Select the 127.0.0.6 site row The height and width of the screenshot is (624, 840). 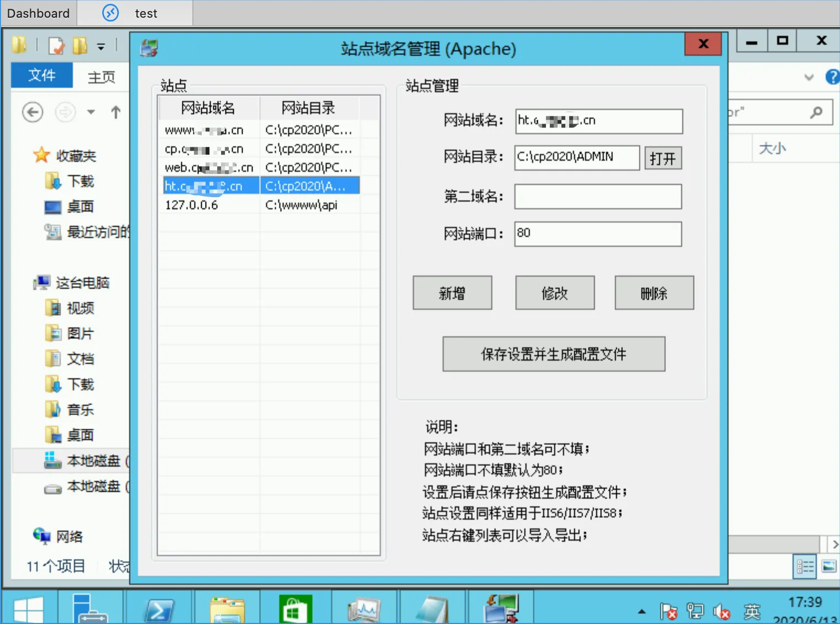[x=192, y=205]
